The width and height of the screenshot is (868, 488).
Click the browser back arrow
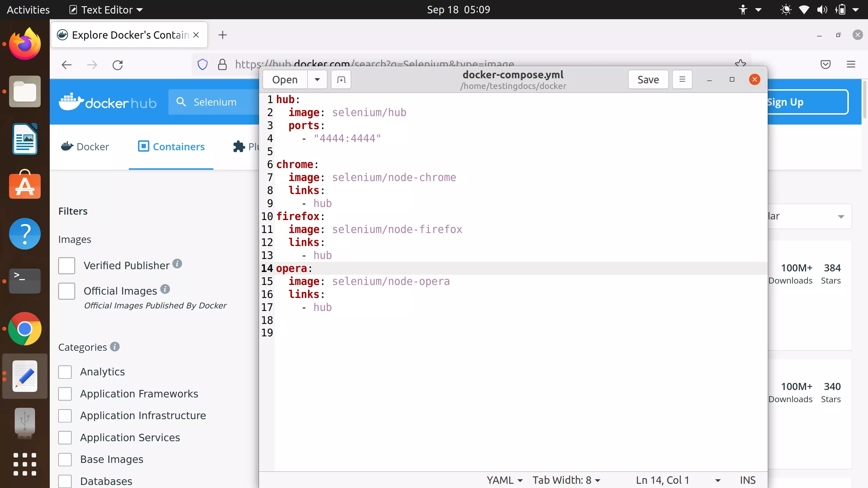(x=67, y=65)
